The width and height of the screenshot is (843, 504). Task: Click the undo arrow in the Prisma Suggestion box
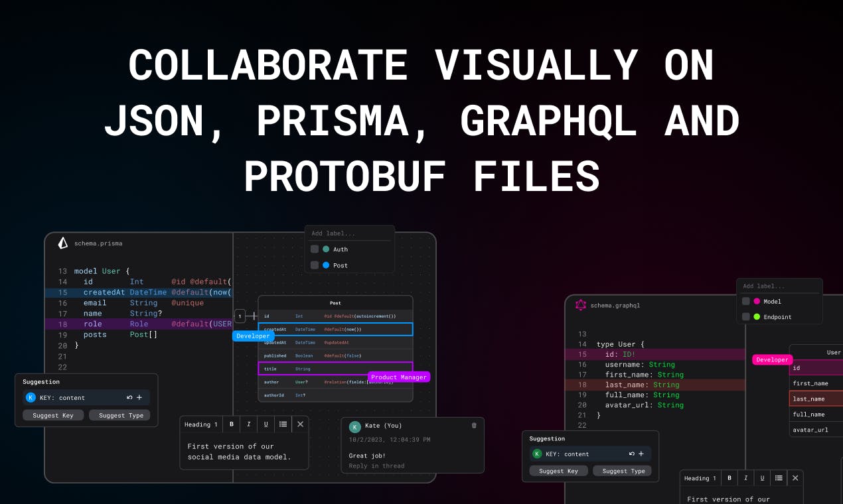click(129, 398)
